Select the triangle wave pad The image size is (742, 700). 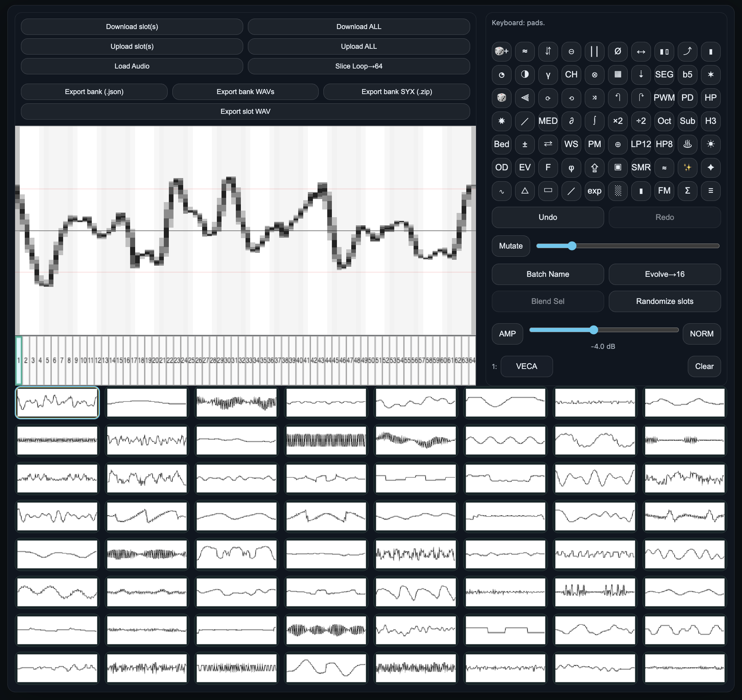pos(525,191)
